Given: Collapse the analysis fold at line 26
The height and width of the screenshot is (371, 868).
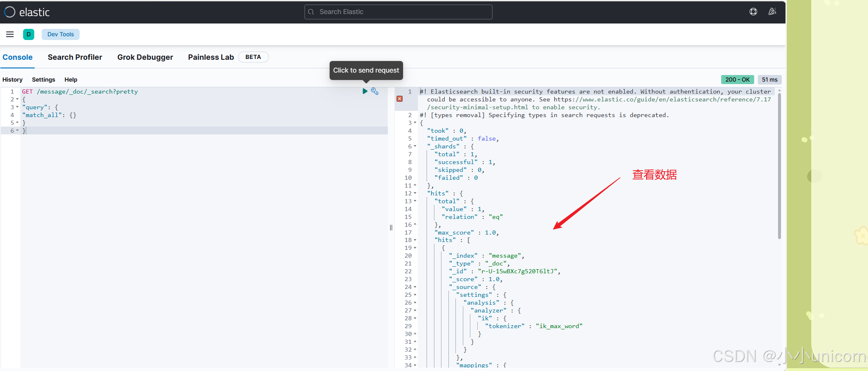Looking at the screenshot, I should pos(415,303).
